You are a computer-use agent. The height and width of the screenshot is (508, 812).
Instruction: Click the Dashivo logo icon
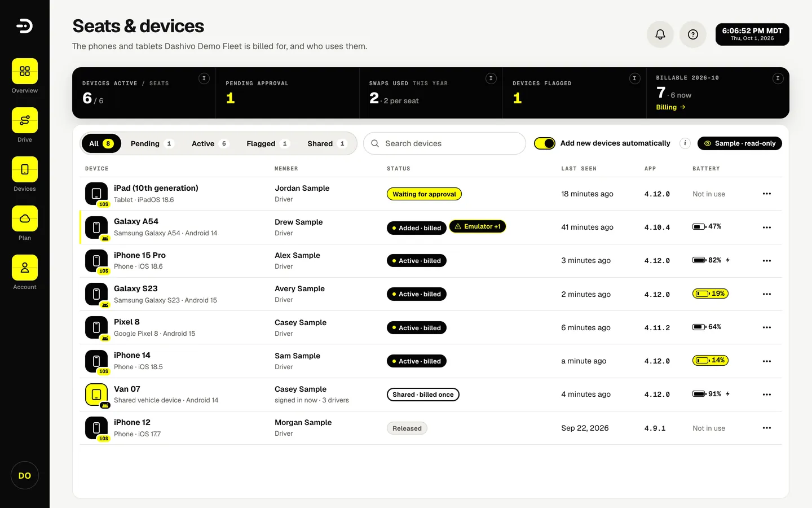[25, 26]
